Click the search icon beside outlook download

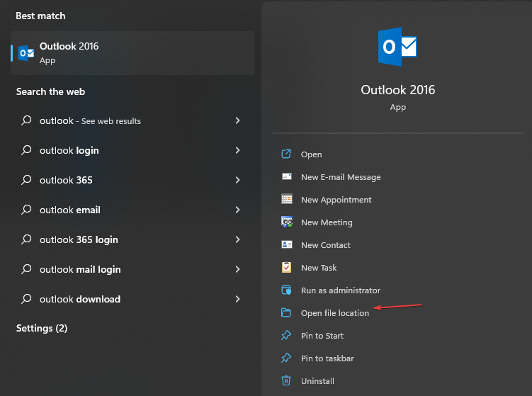pyautogui.click(x=26, y=299)
